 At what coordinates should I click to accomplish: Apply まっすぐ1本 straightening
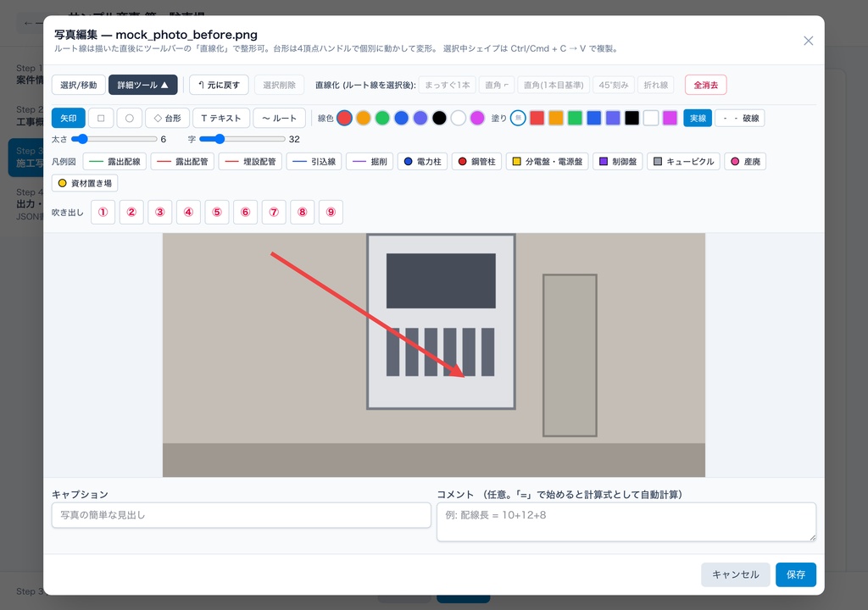448,85
